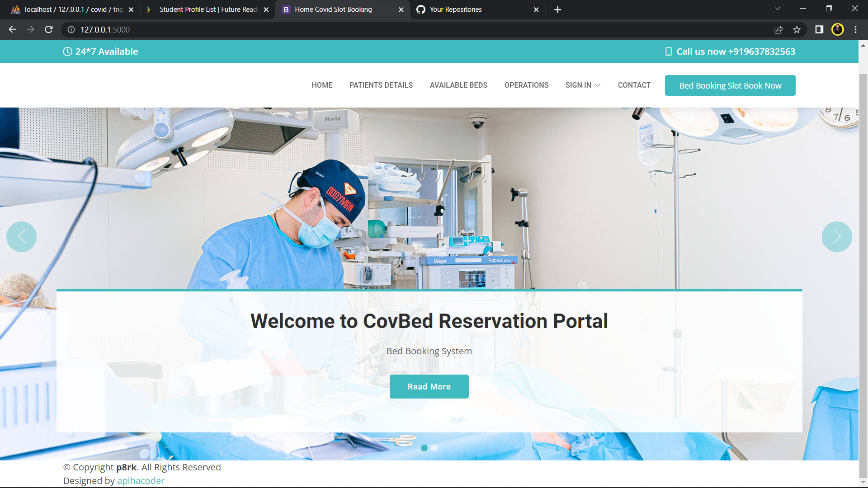This screenshot has height=488, width=868.
Task: Click the browser forward arrow
Action: (30, 29)
